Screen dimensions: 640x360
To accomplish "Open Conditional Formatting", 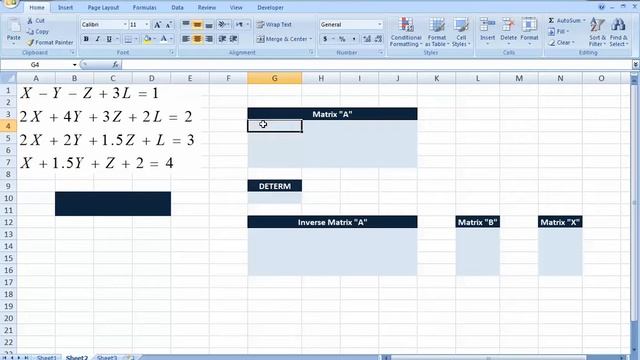I will point(406,32).
